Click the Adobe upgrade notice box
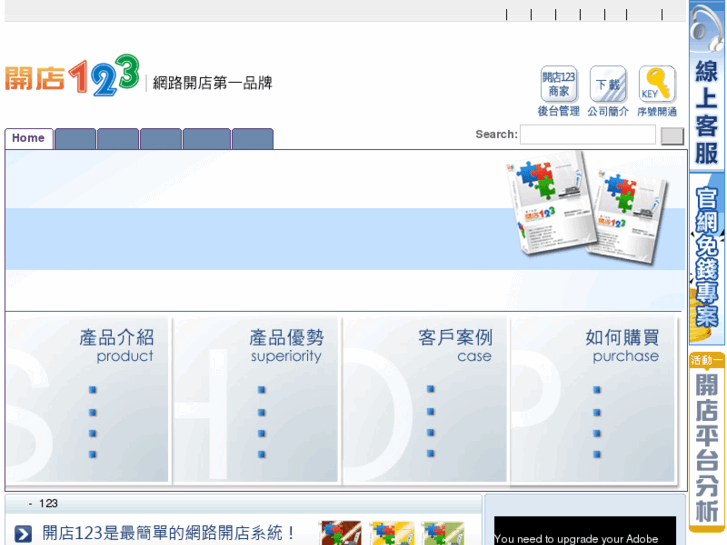The height and width of the screenshot is (545, 727). tap(585, 531)
